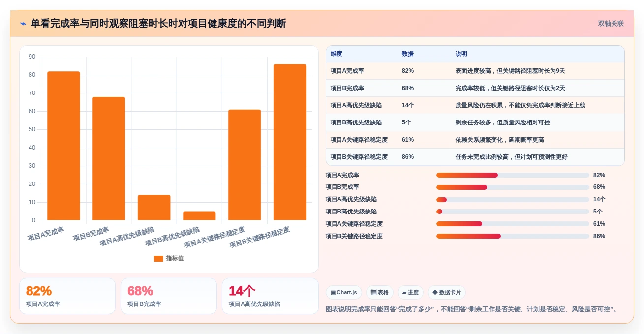Click the 14个 value in table
644x334 pixels.
(408, 105)
